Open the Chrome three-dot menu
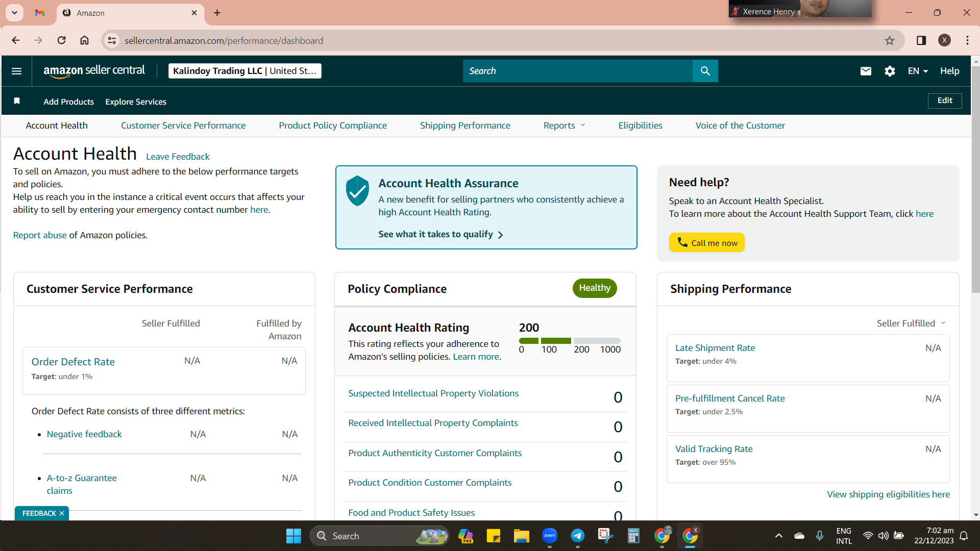This screenshot has width=980, height=551. click(967, 40)
